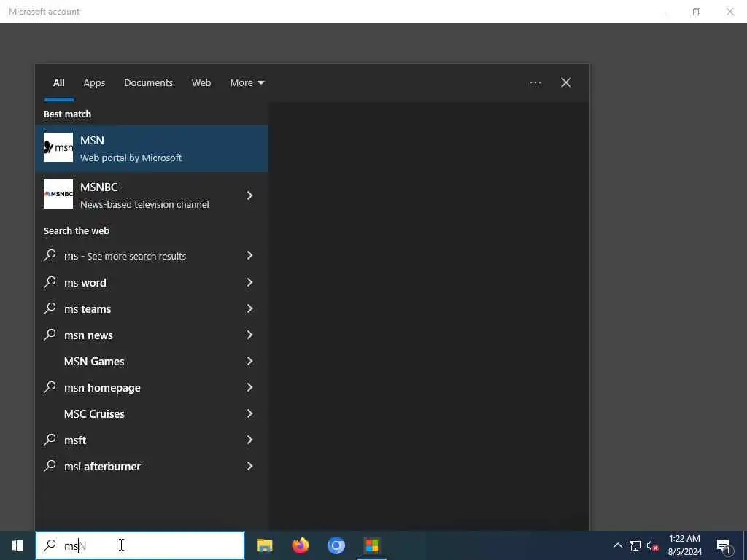Image resolution: width=747 pixels, height=560 pixels.
Task: Expand the 'msn homepage' suggestion arrow
Action: pyautogui.click(x=249, y=387)
